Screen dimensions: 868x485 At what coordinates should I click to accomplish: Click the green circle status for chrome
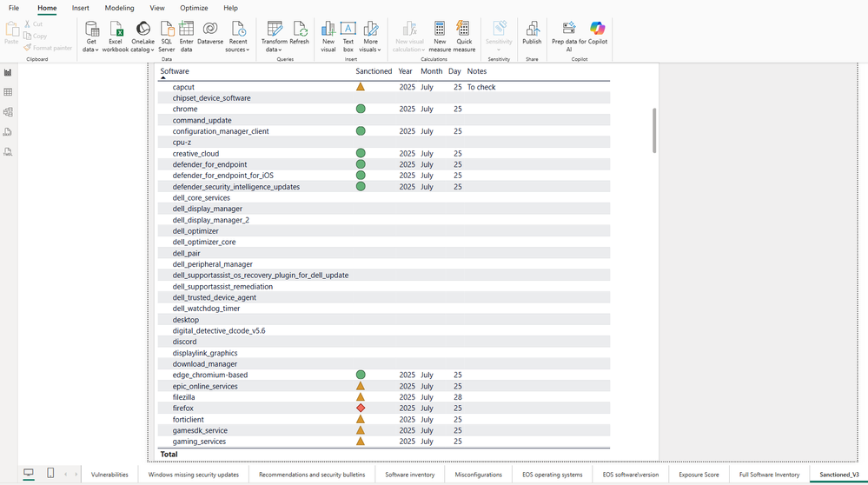tap(361, 109)
